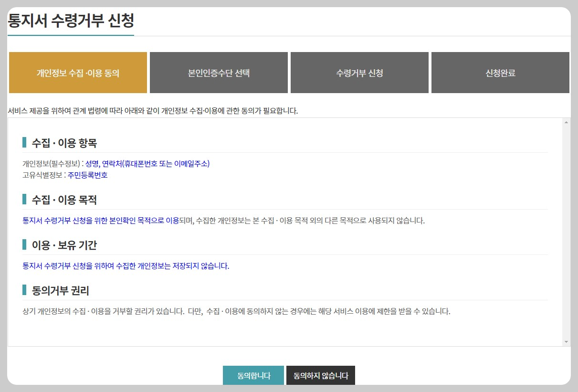The width and height of the screenshot is (578, 392).
Task: Click the blue text 성명, 연락처(휴대폰번호 또는 이메일주소)
Action: (147, 163)
